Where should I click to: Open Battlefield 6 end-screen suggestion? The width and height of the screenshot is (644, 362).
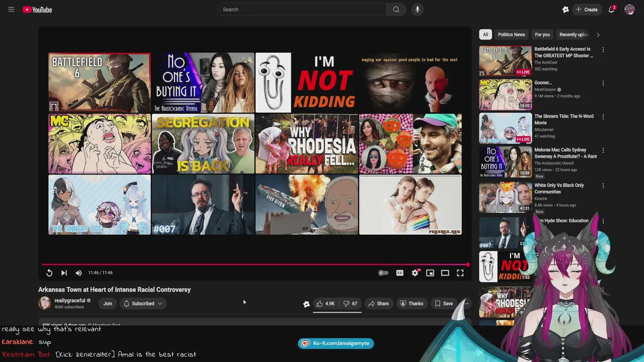[99, 82]
